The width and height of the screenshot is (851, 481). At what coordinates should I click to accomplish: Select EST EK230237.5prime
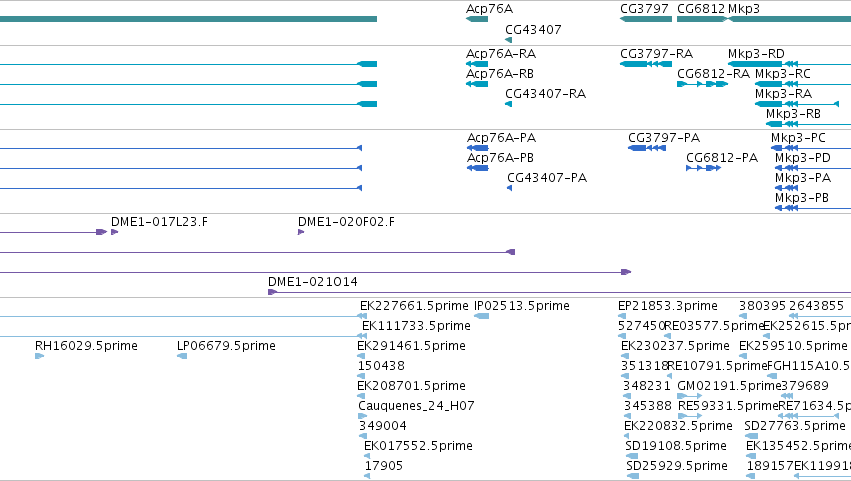tap(675, 346)
